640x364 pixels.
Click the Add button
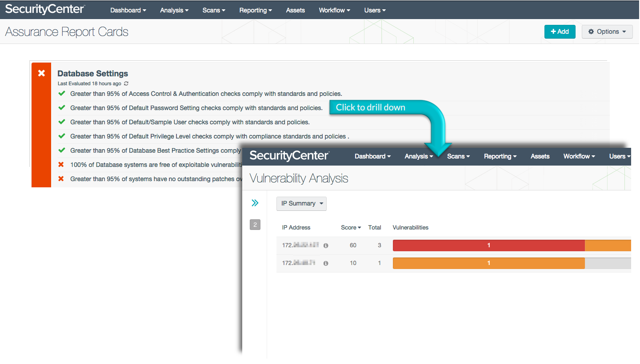[x=560, y=32]
